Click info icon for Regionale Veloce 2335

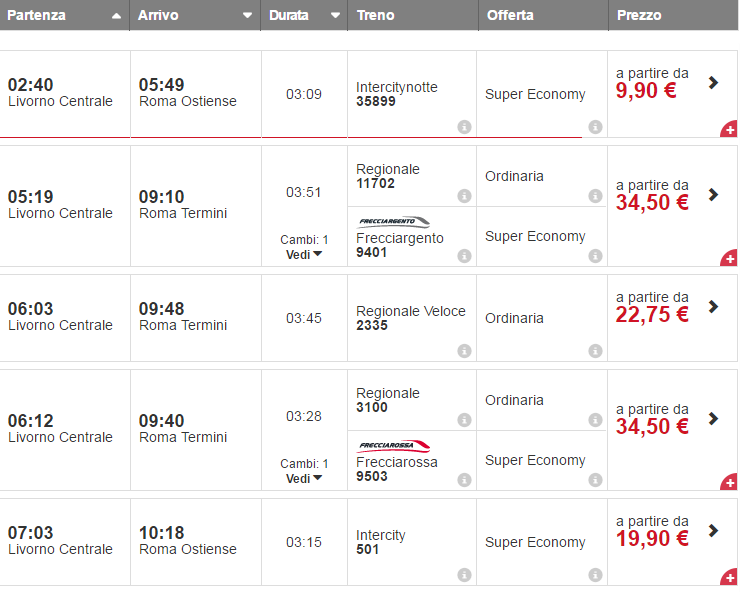tap(464, 351)
